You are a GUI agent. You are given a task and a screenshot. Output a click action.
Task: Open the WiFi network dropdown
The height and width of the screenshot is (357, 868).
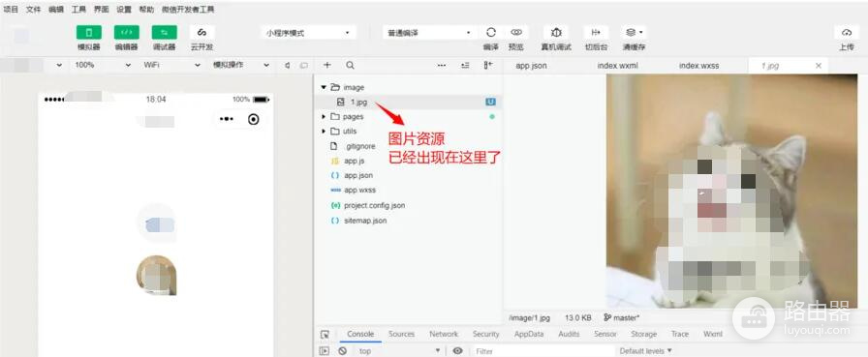pyautogui.click(x=171, y=65)
